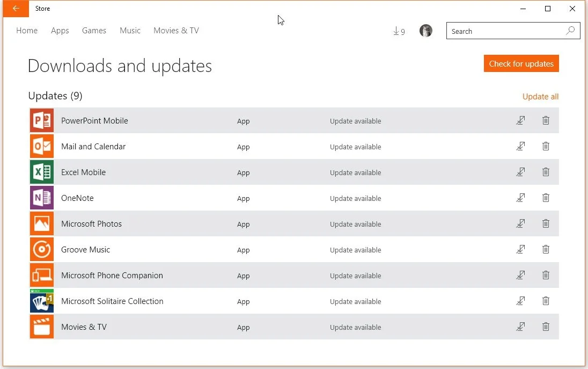Open the downloads queue showing 9 items
Screen dimensions: 588x369
pyautogui.click(x=398, y=31)
